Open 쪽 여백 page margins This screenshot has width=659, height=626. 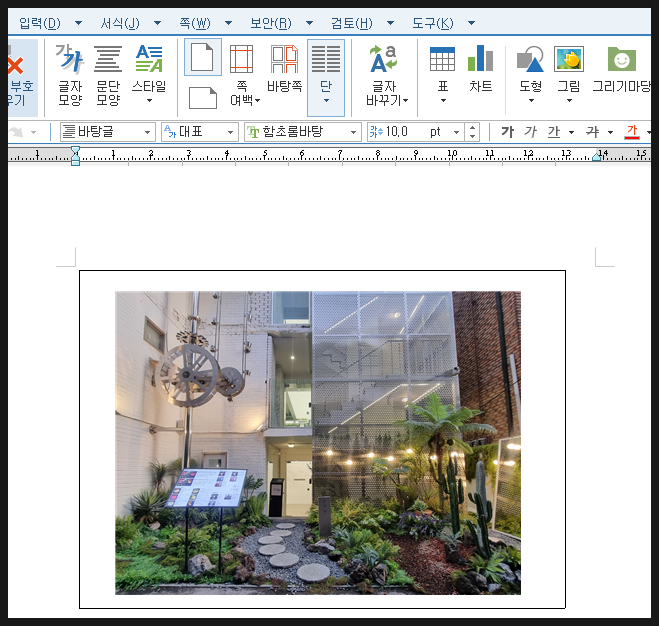[243, 75]
